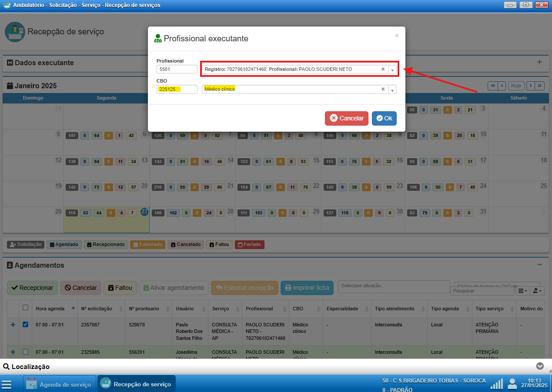The width and height of the screenshot is (552, 392).
Task: Collapse the Agendamentos panel
Action: pos(539,265)
